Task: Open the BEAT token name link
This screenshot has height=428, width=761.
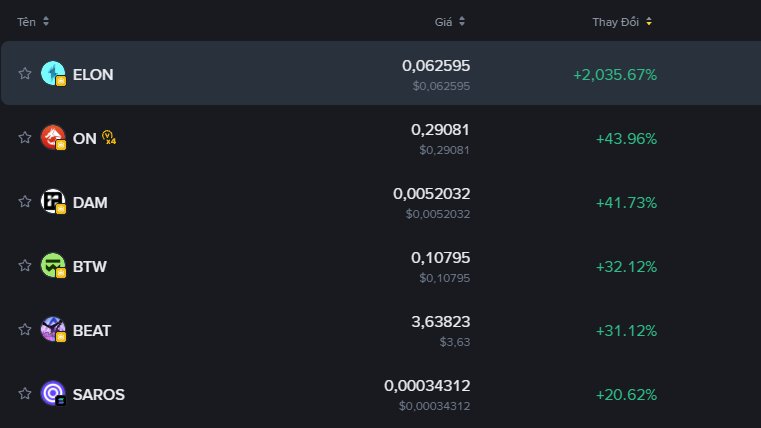Action: [92, 330]
